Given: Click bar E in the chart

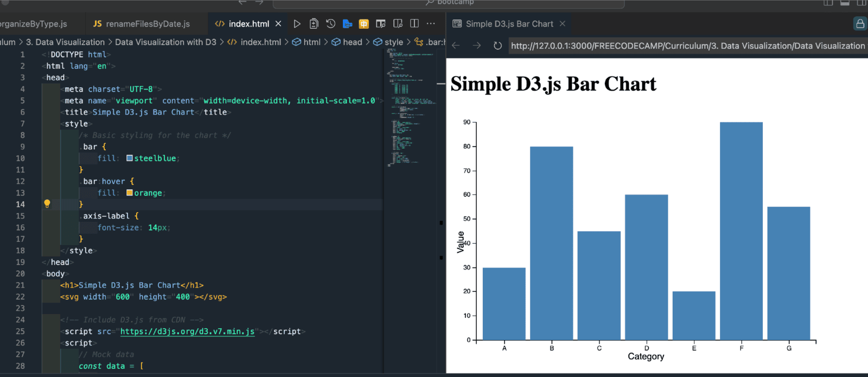Looking at the screenshot, I should [x=694, y=316].
